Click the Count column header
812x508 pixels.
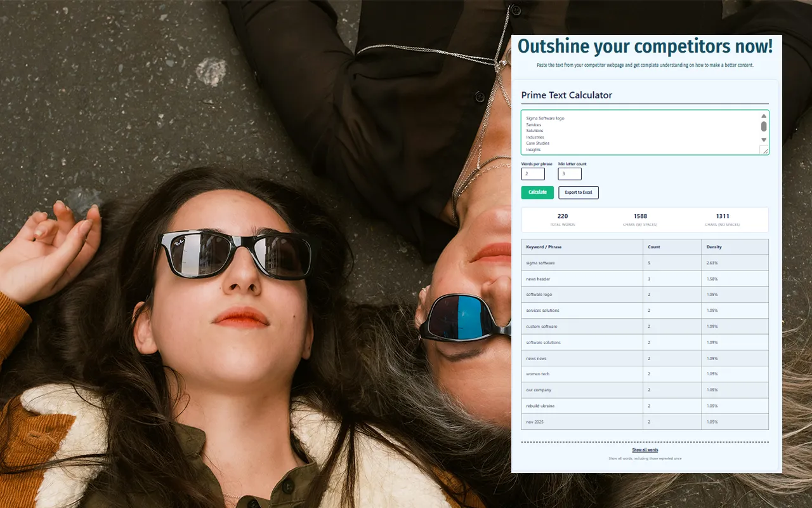coord(654,247)
